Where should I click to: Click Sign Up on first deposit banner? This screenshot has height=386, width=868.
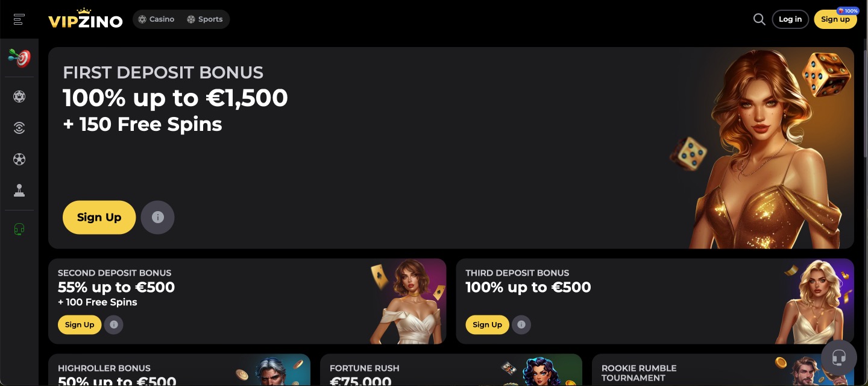[99, 217]
